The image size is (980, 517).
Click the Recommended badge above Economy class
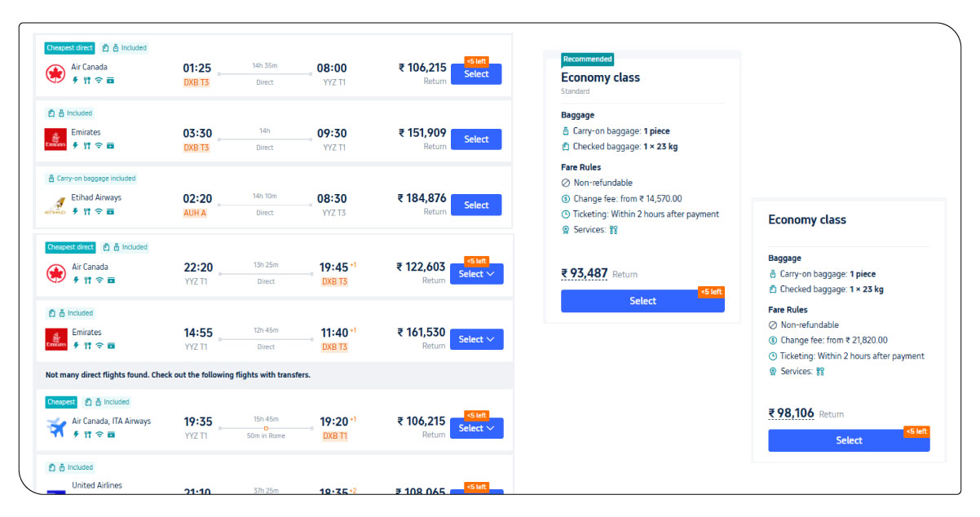coord(588,59)
